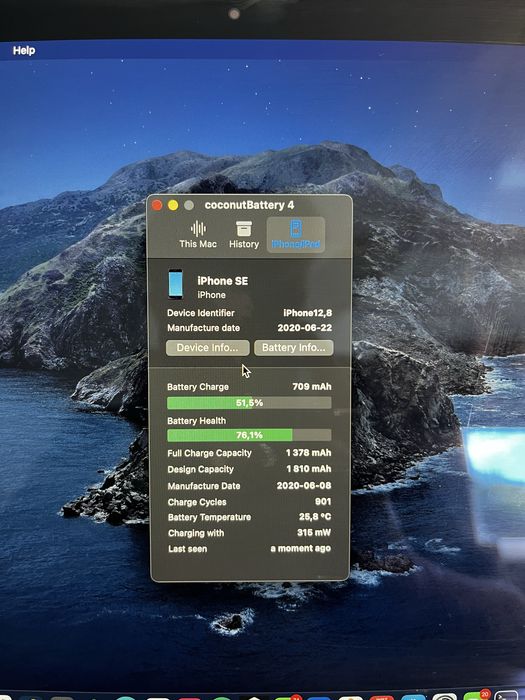525x700 pixels.
Task: Close the coconutBattery 4 window
Action: pos(157,205)
